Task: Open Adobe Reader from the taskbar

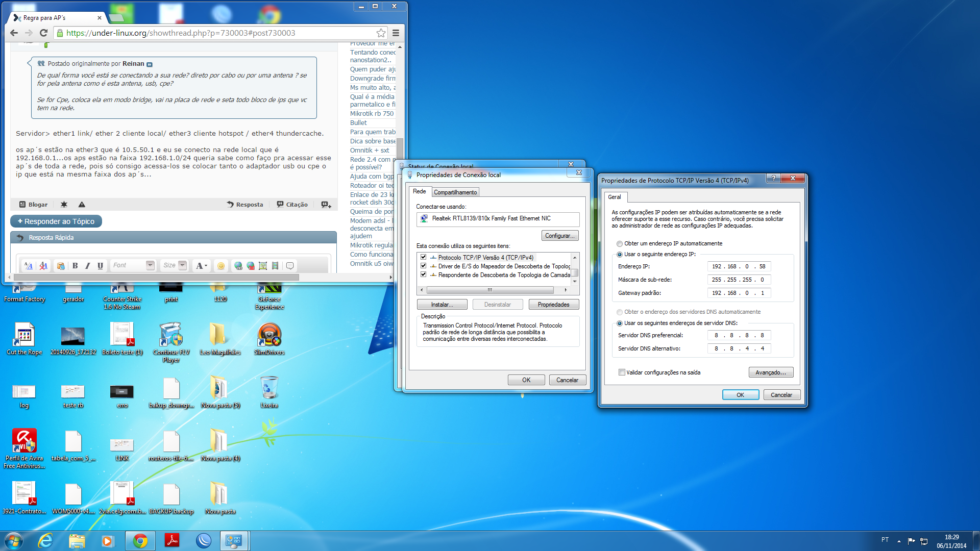Action: (x=171, y=540)
